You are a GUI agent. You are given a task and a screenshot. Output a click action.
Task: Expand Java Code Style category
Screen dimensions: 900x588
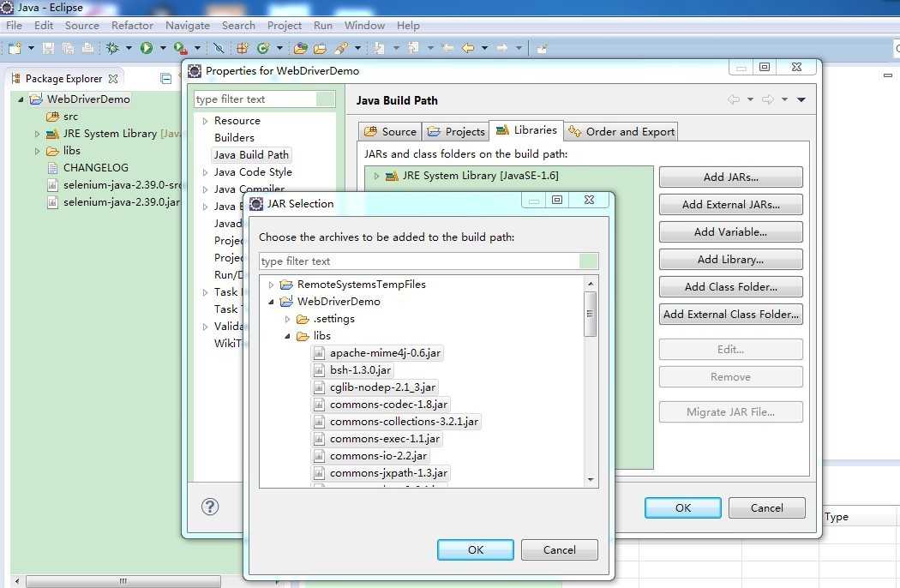(x=205, y=172)
